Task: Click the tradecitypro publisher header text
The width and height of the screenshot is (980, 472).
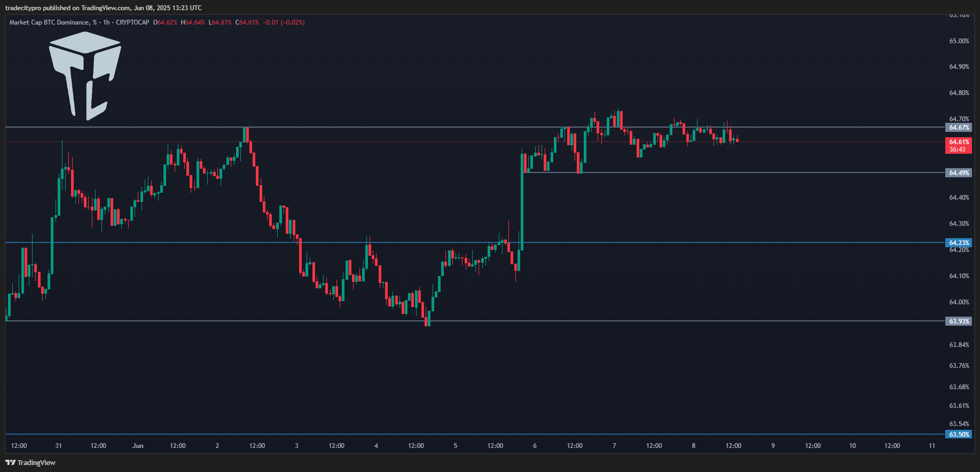Action: click(x=104, y=8)
